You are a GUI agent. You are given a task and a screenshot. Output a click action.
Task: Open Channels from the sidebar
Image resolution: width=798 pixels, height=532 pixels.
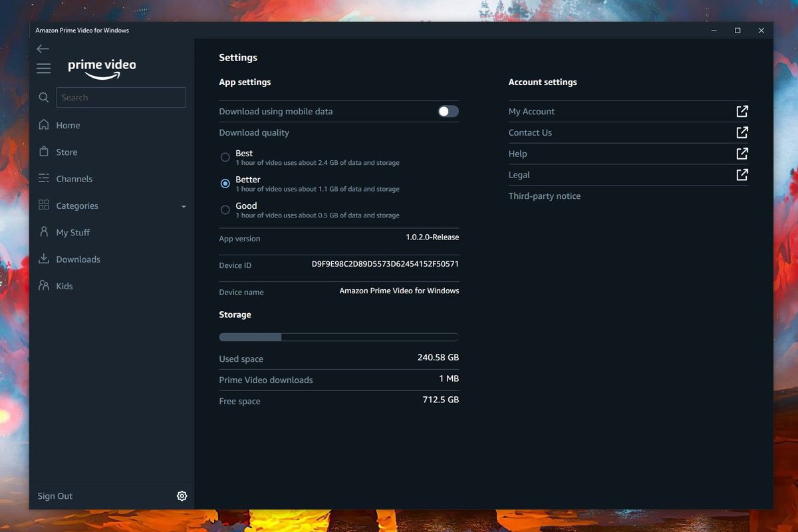point(74,179)
